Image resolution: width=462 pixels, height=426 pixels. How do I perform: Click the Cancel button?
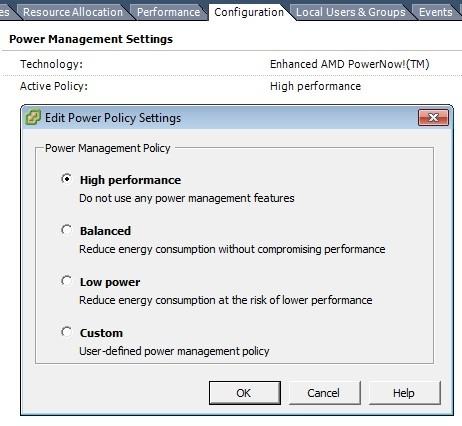(324, 393)
